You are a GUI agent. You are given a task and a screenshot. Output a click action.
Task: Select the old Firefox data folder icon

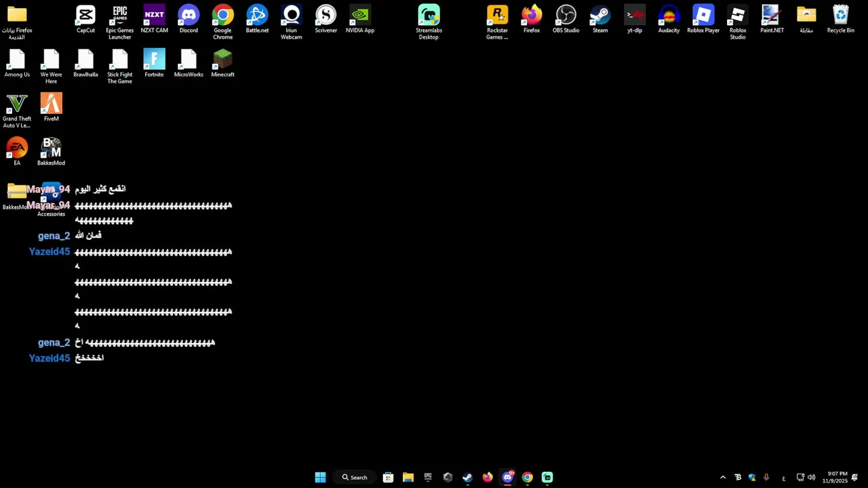click(17, 22)
